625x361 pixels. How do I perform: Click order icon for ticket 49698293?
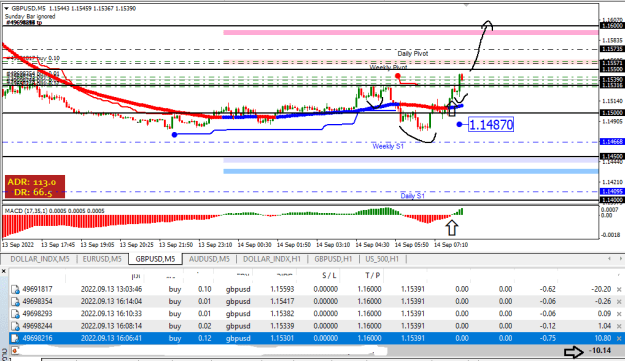(15, 314)
